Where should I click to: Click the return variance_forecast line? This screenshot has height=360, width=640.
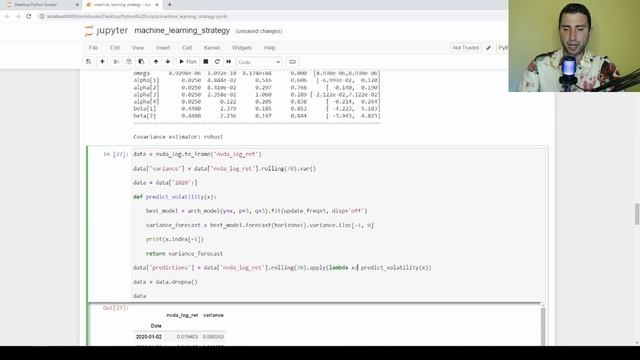coord(184,253)
